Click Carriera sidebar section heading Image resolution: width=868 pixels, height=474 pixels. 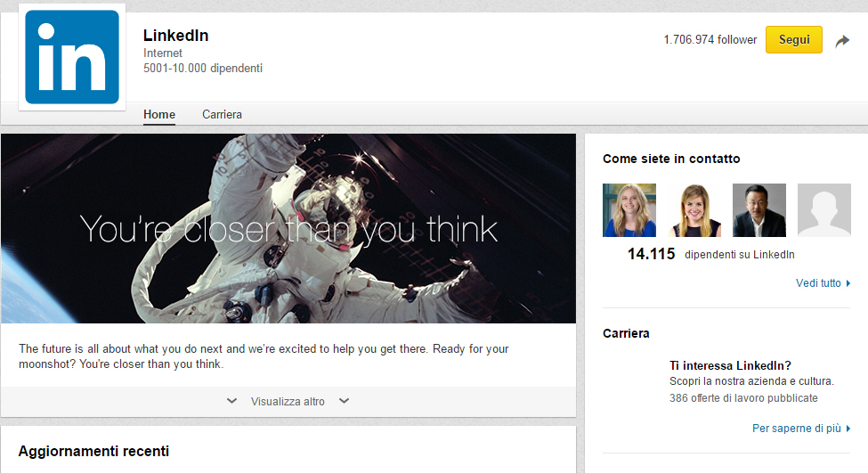[x=626, y=333]
